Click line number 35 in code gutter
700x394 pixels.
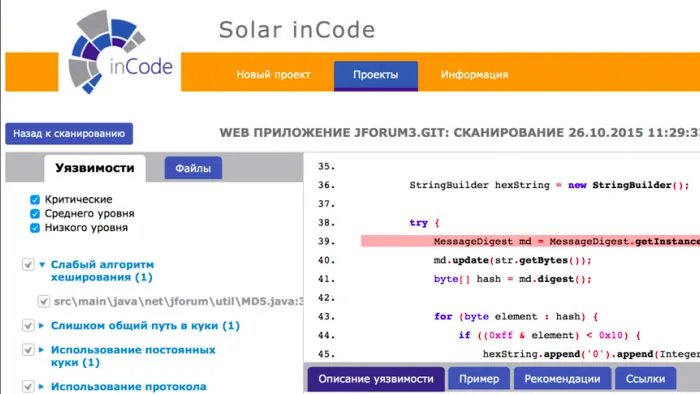pyautogui.click(x=326, y=166)
